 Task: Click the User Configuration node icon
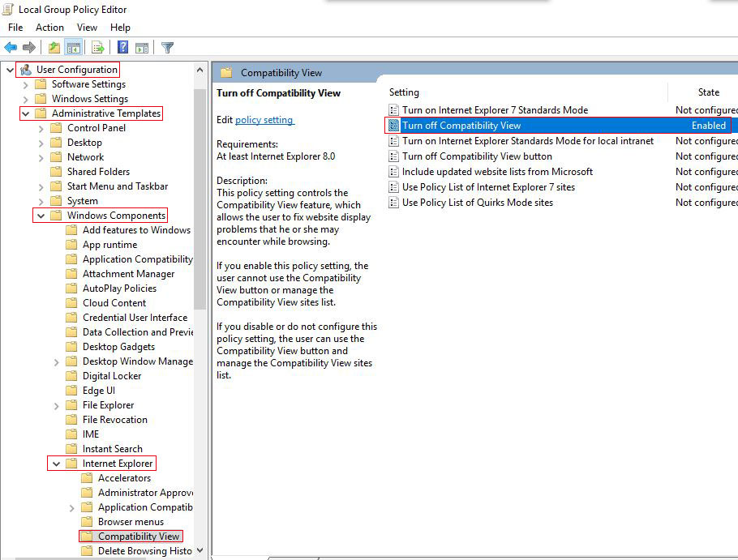(26, 70)
